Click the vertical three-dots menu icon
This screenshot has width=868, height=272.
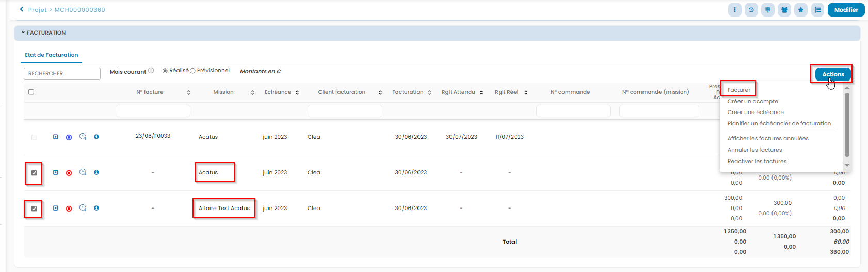point(734,10)
